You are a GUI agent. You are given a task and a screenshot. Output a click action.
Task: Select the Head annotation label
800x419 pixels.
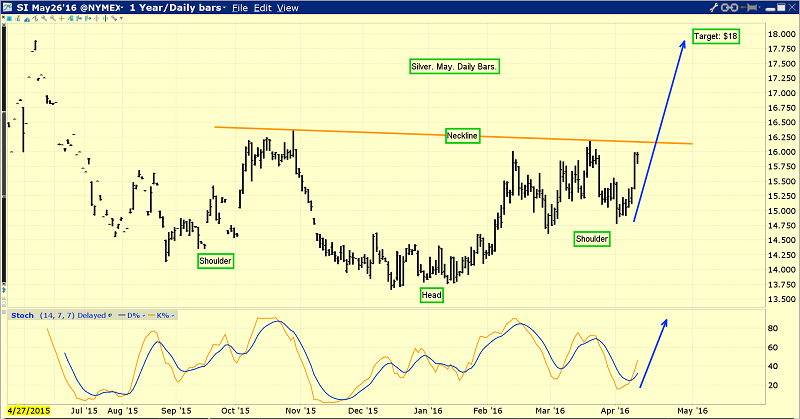[431, 295]
